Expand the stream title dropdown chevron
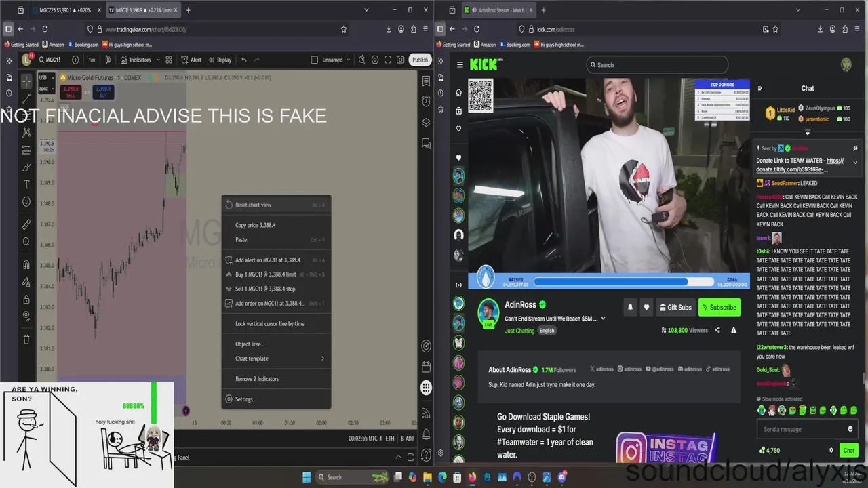This screenshot has width=868, height=488. [603, 319]
